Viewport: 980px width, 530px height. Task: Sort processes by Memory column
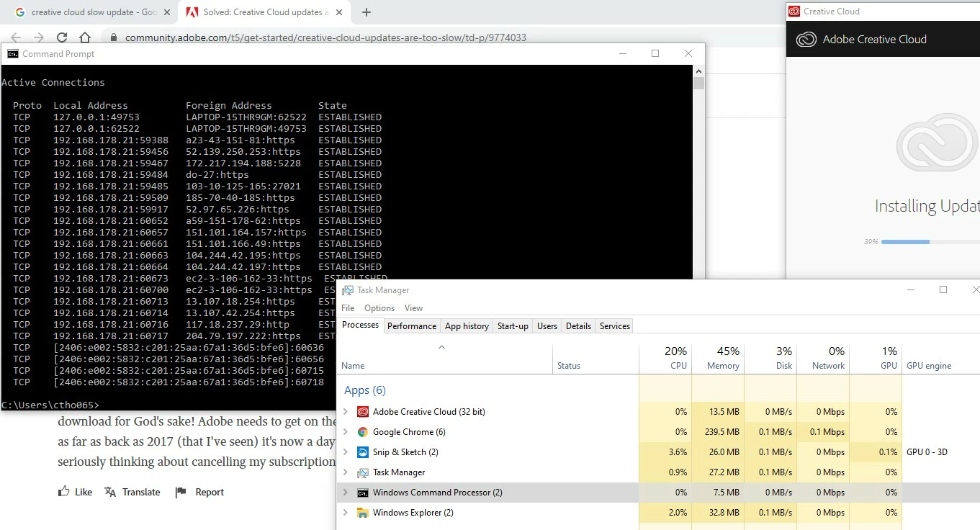718,358
